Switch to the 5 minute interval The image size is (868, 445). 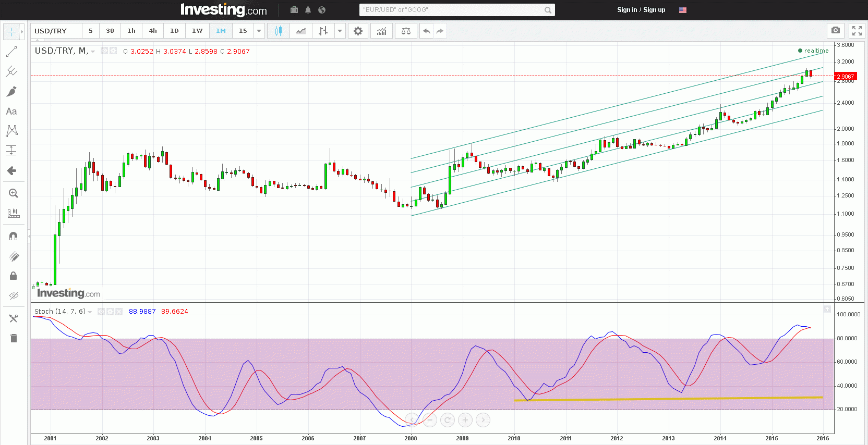click(91, 31)
